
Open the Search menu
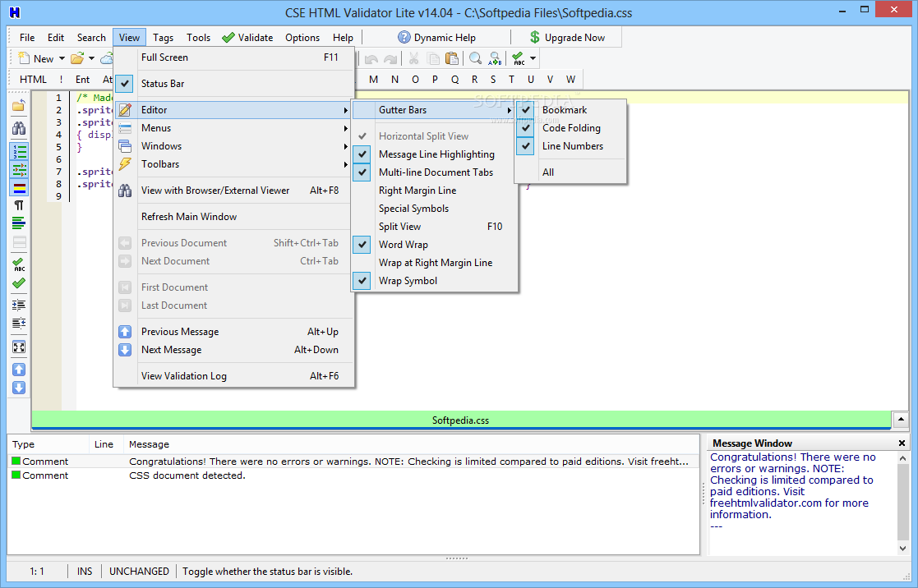[x=91, y=38]
